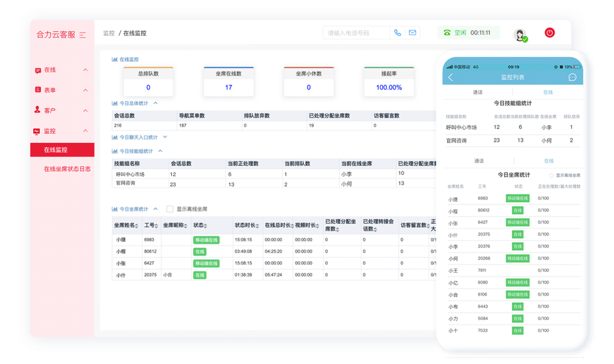The width and height of the screenshot is (614, 364).
Task: Click the red power logout icon
Action: (549, 33)
